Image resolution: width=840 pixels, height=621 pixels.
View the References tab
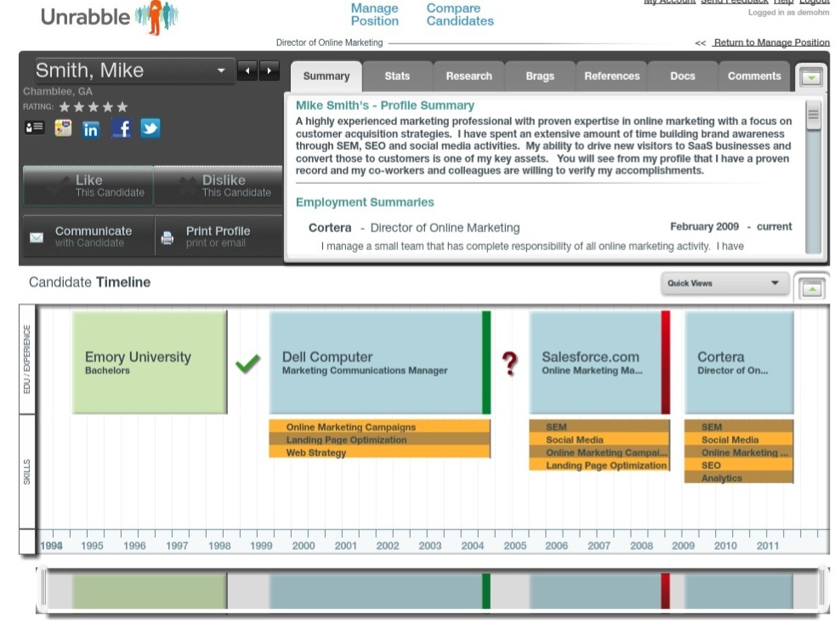coord(612,76)
